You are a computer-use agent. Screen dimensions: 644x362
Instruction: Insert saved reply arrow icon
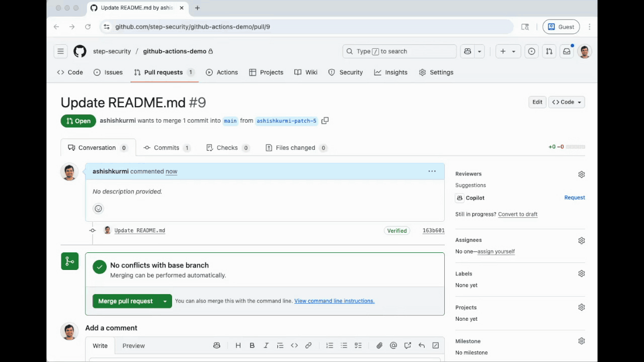click(x=422, y=346)
